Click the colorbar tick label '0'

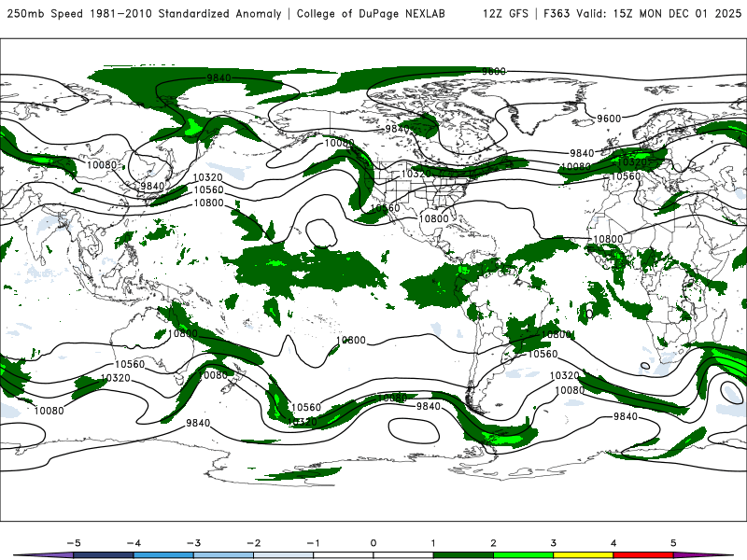373,543
